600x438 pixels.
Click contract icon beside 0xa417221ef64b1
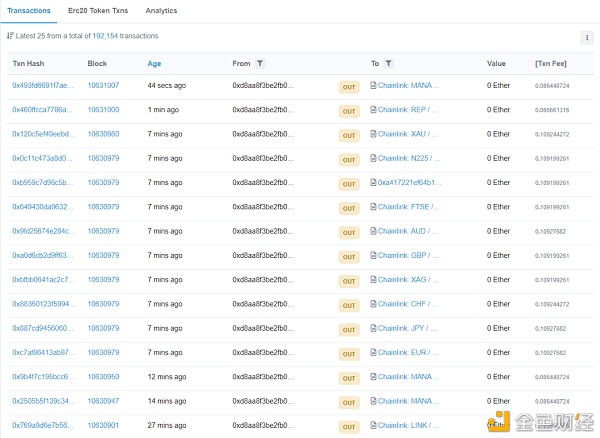click(373, 182)
